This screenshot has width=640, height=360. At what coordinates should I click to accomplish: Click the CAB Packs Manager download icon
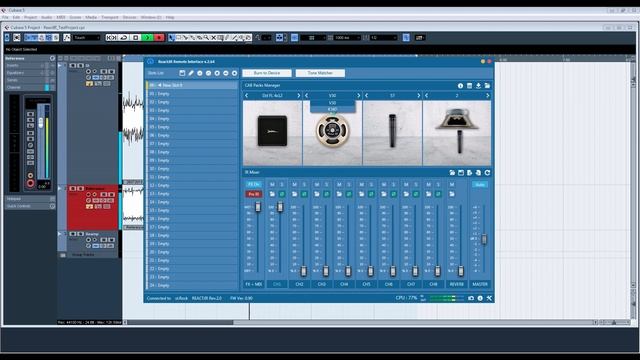pos(478,86)
